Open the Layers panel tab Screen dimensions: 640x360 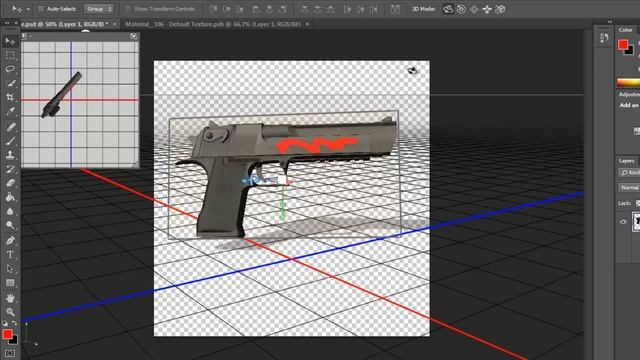point(626,160)
